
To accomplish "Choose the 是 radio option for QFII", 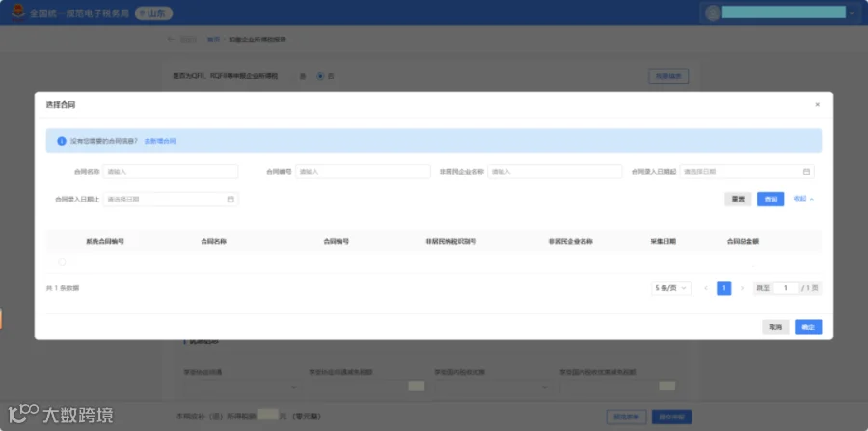I will point(303,76).
